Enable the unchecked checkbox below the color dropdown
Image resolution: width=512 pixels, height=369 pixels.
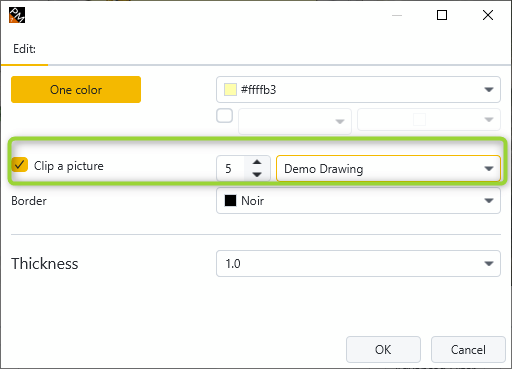(225, 116)
